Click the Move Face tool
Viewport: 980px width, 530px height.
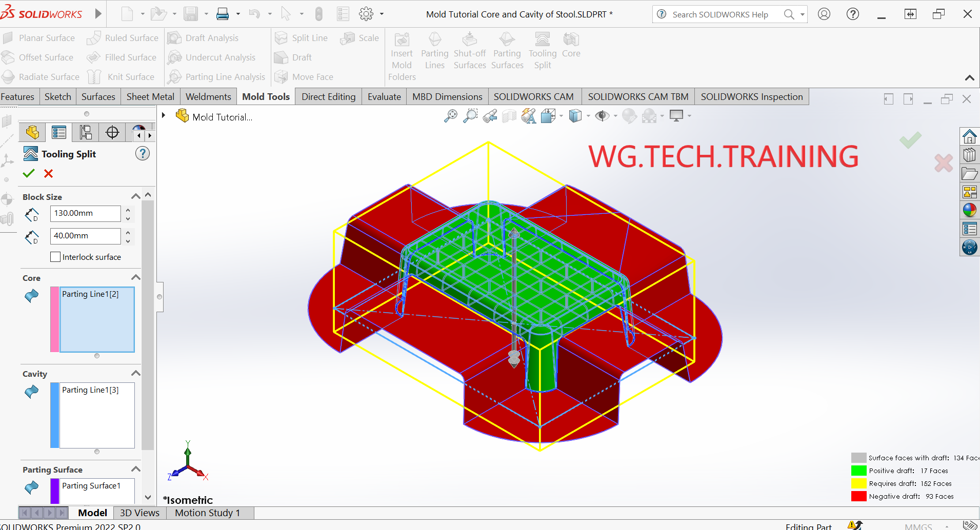coord(304,77)
